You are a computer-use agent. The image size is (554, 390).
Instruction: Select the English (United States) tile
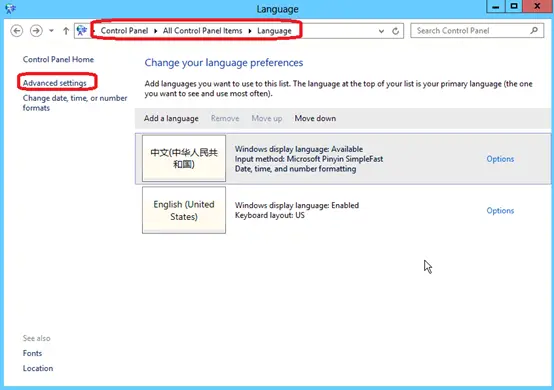[x=184, y=210]
